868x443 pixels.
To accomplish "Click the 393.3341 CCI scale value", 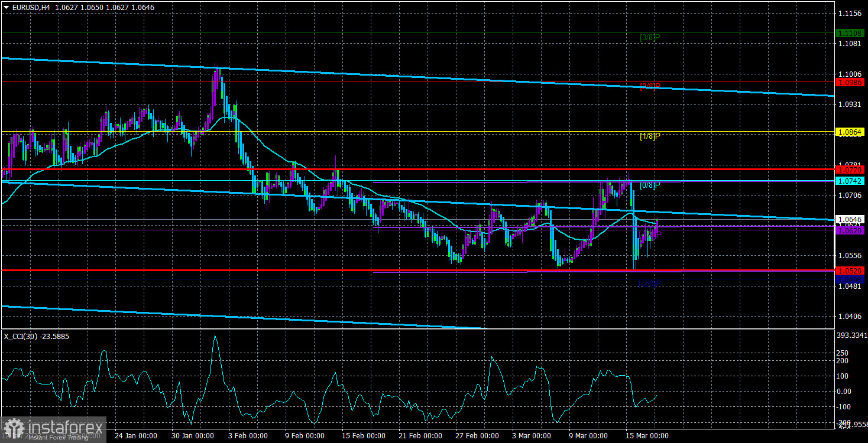I will (x=851, y=335).
